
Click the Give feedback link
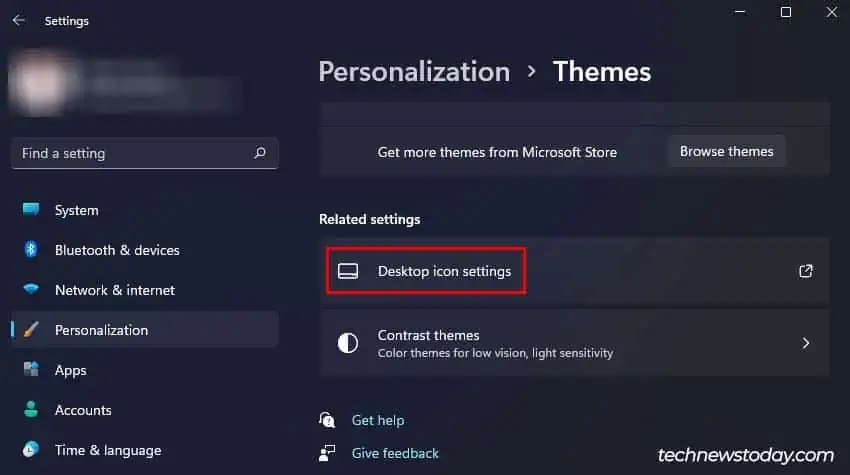tap(395, 453)
